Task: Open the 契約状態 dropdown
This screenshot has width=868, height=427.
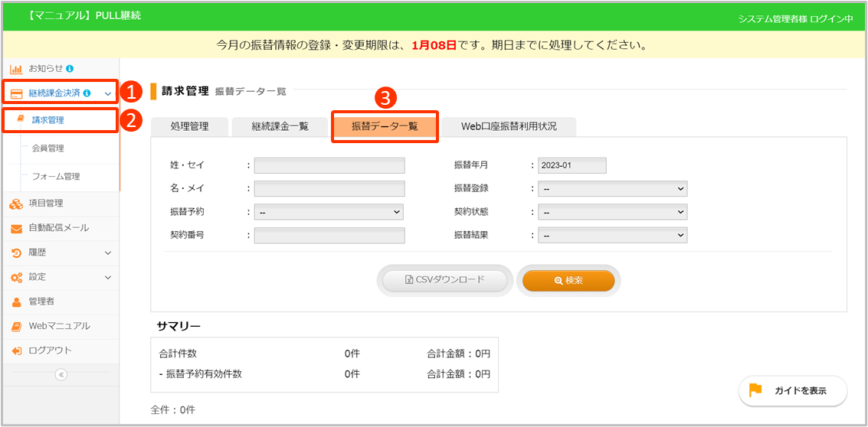Action: click(x=612, y=212)
